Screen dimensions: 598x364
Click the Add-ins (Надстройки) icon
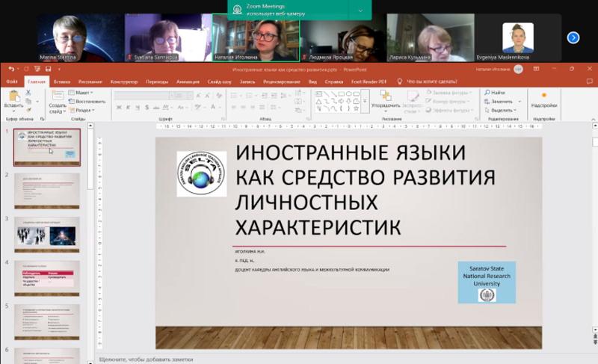click(543, 99)
